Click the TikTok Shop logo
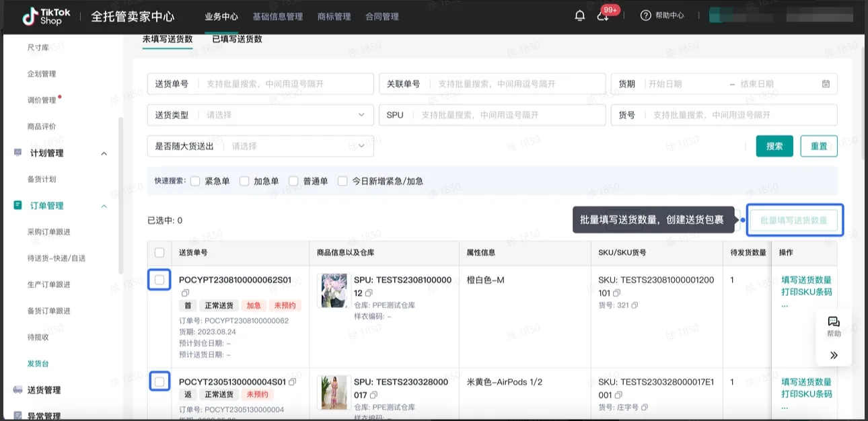Image resolution: width=868 pixels, height=421 pixels. (x=46, y=16)
